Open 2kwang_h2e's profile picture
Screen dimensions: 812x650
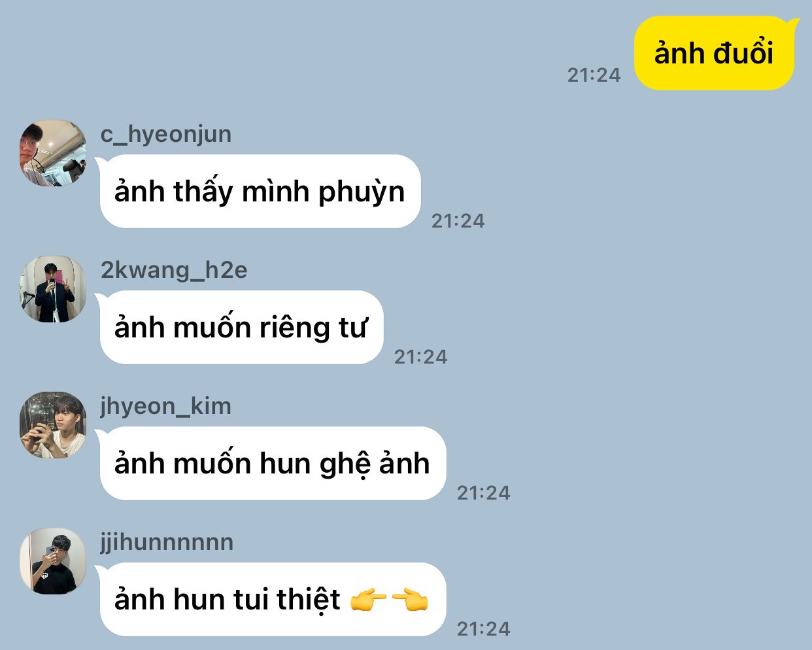tap(53, 289)
